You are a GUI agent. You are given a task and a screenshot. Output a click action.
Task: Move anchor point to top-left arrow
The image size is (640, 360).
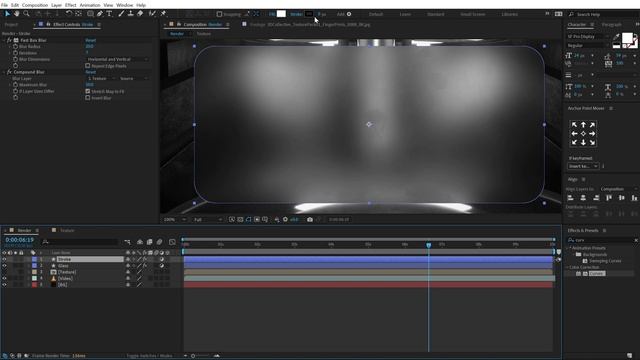pos(574,125)
